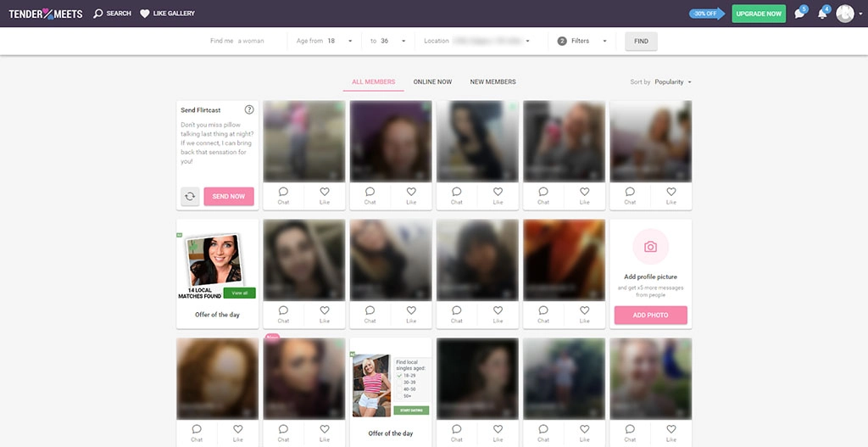Click the Flirtcast help question mark
The width and height of the screenshot is (868, 447).
(x=249, y=109)
